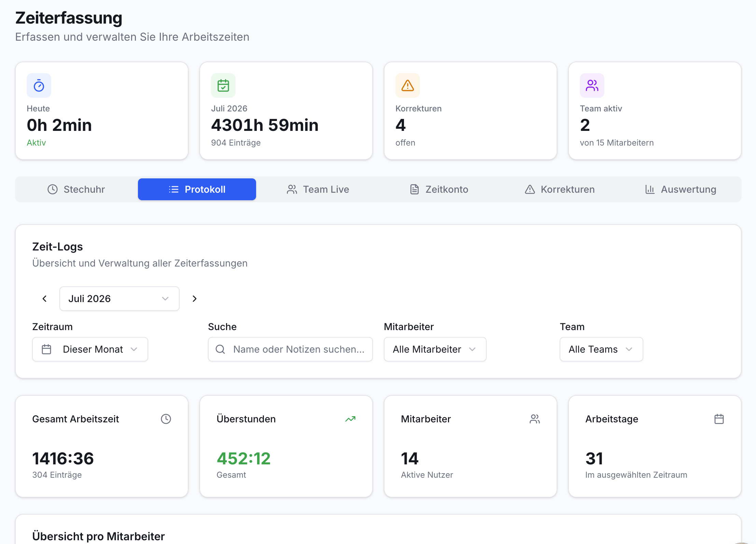The width and height of the screenshot is (756, 544).
Task: Click the 0h 2min Heute value
Action: (59, 125)
